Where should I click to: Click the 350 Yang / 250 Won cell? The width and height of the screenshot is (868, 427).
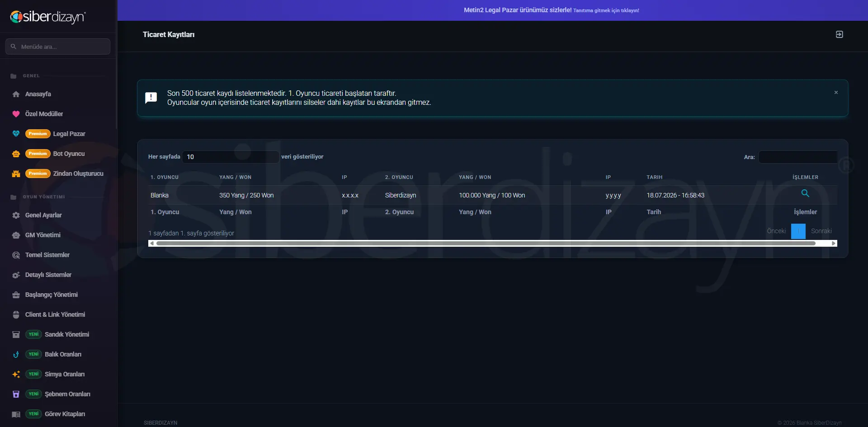pyautogui.click(x=246, y=195)
